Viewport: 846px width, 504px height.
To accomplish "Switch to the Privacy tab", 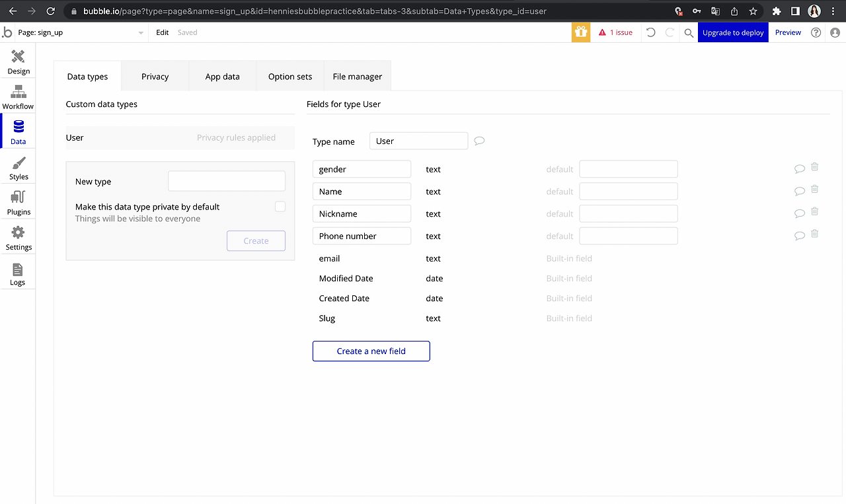I will pyautogui.click(x=155, y=77).
